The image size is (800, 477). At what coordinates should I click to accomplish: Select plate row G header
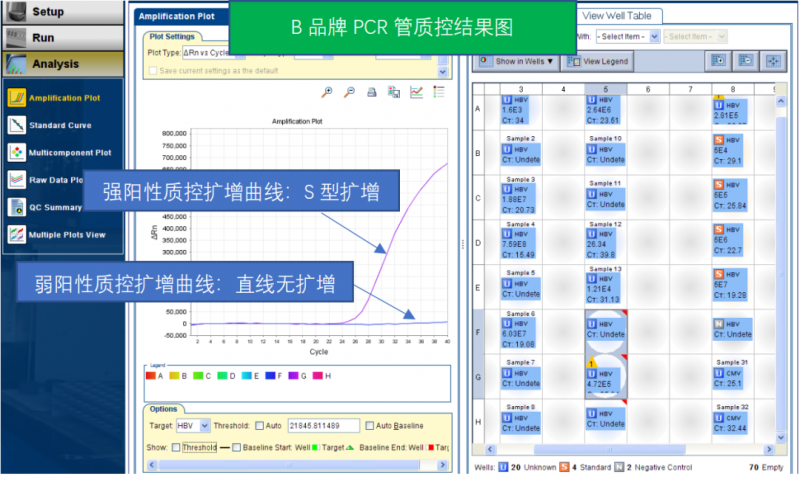[478, 377]
